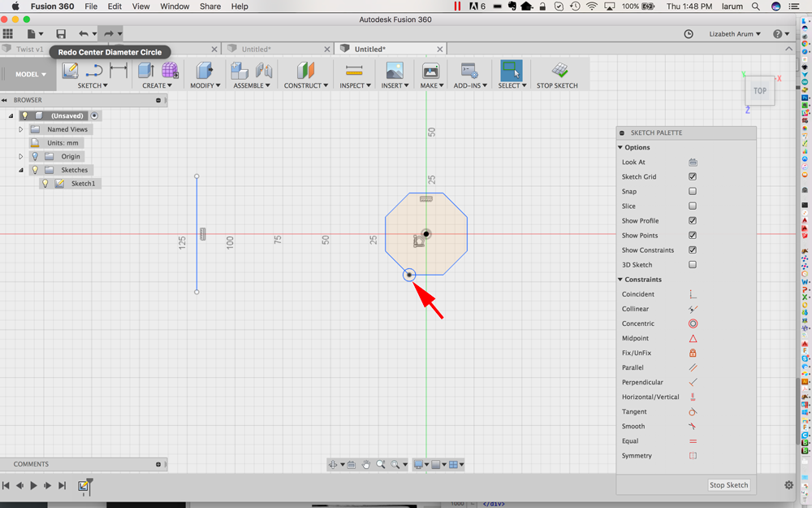Image resolution: width=812 pixels, height=508 pixels.
Task: Switch to the Twist v1 tab
Action: [29, 50]
